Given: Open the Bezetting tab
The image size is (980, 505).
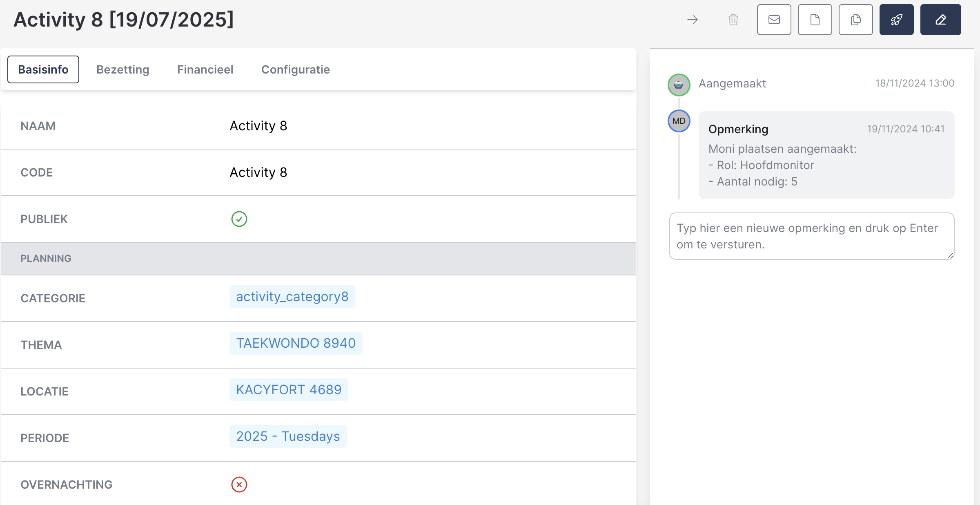Looking at the screenshot, I should click(x=122, y=69).
